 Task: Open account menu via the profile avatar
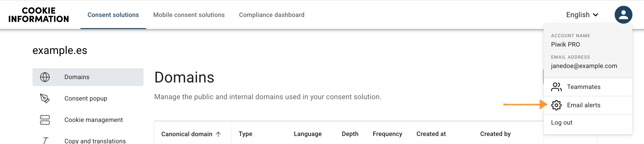(624, 14)
